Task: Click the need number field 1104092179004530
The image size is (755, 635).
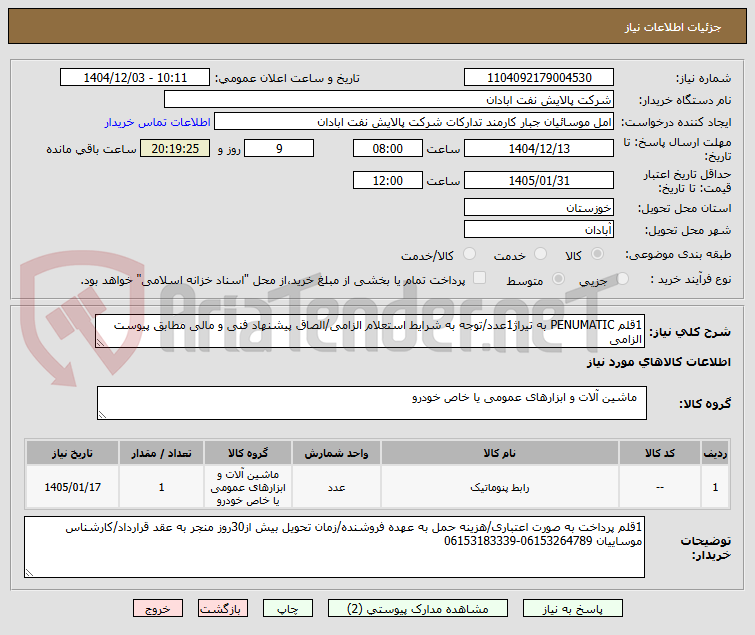Action: tap(539, 78)
